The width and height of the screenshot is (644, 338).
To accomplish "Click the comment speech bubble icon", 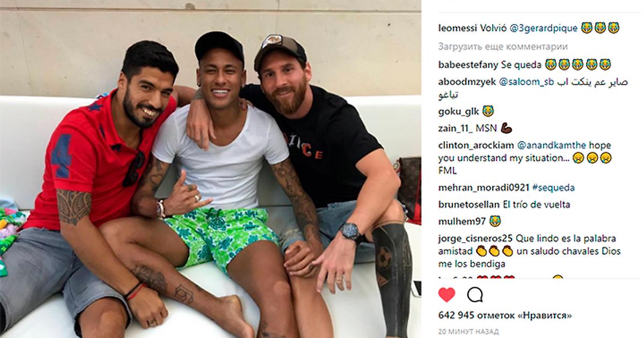I will point(475,295).
